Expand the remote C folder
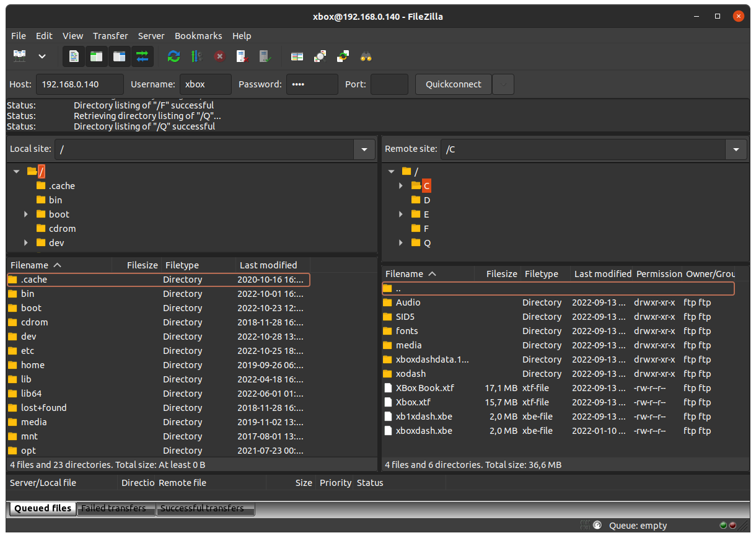The image size is (756, 538). pos(401,186)
